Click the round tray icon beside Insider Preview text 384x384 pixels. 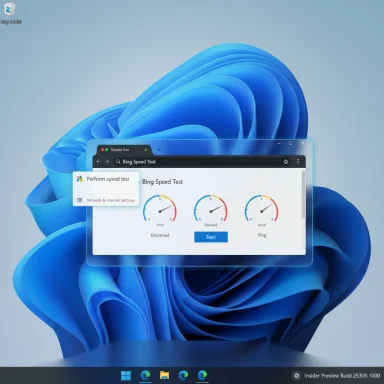pyautogui.click(x=296, y=376)
